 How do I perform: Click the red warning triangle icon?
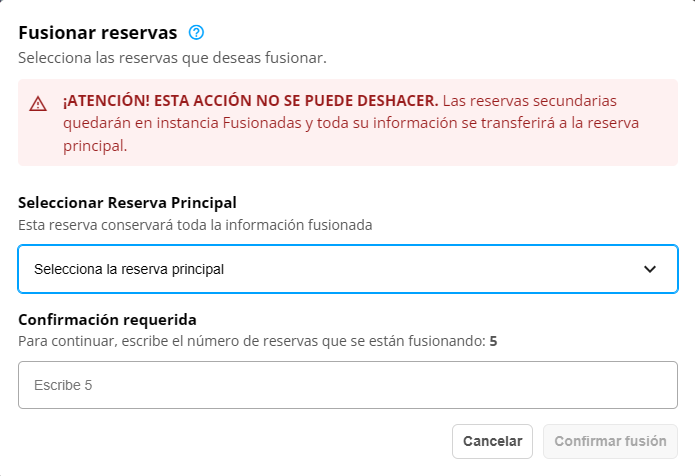[x=38, y=103]
